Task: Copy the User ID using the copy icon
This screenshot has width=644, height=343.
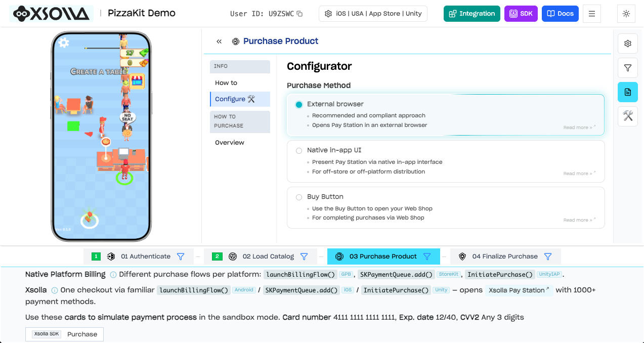Action: 299,14
